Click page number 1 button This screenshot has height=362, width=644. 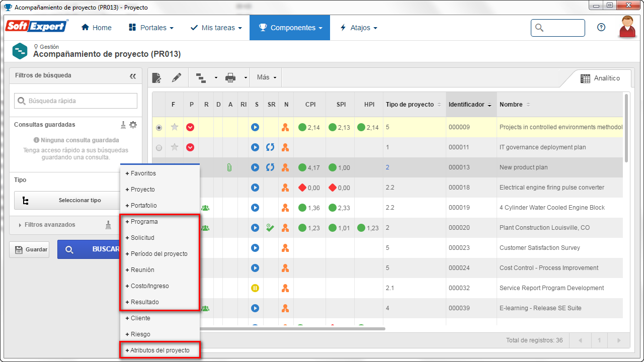(x=600, y=340)
